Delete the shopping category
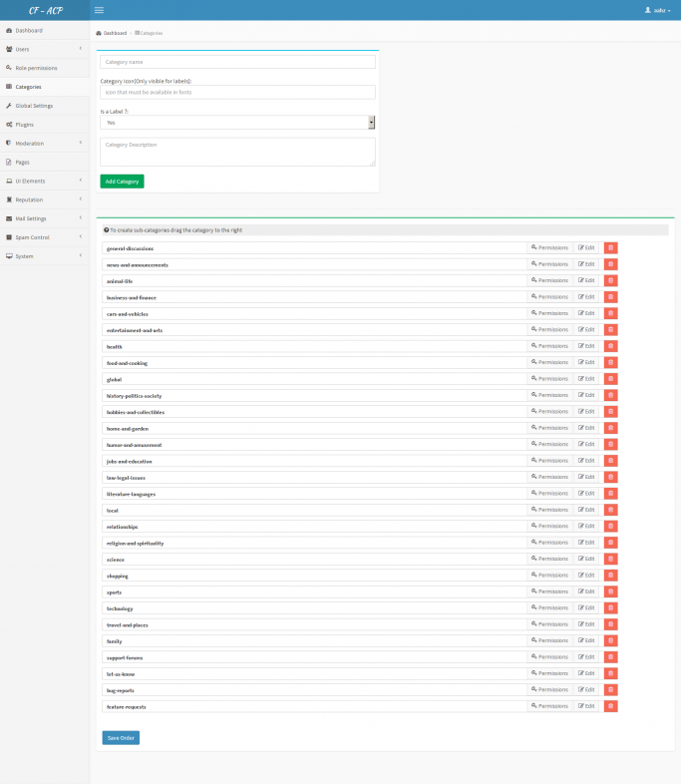Image resolution: width=681 pixels, height=784 pixels. (x=610, y=576)
